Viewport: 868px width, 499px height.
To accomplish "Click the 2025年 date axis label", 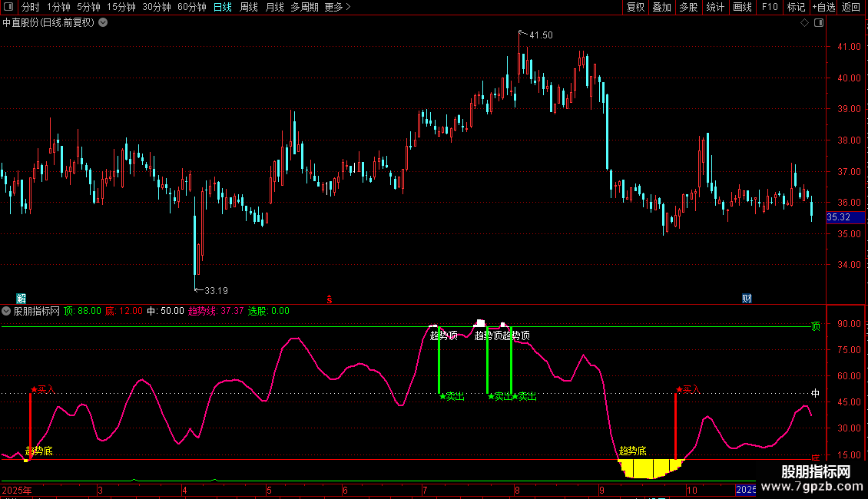I will (17, 490).
